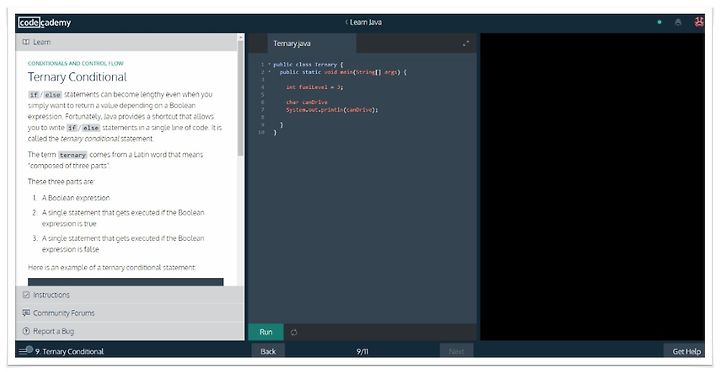This screenshot has height=372, width=720.
Task: Place cursor on the int fuelLevel line
Action: point(315,87)
